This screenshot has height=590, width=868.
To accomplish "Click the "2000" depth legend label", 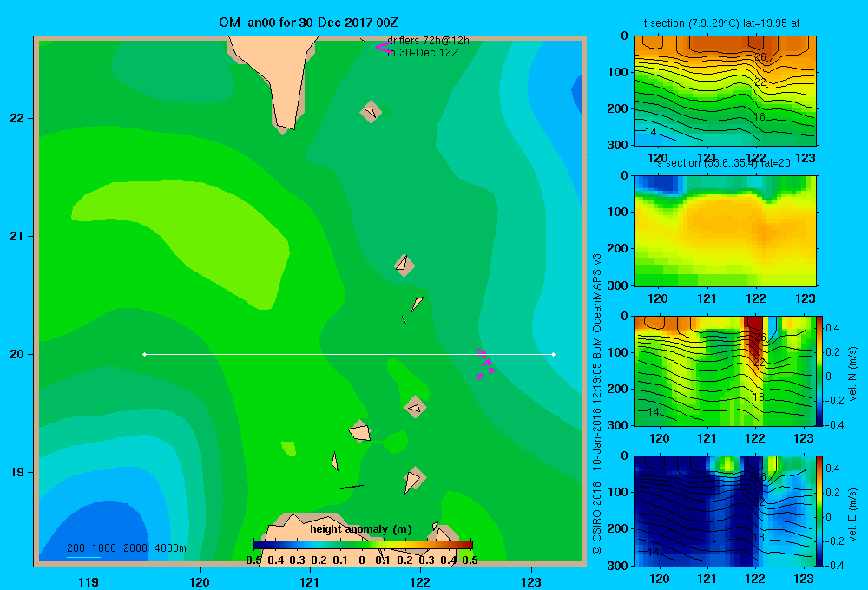I will [x=135, y=548].
